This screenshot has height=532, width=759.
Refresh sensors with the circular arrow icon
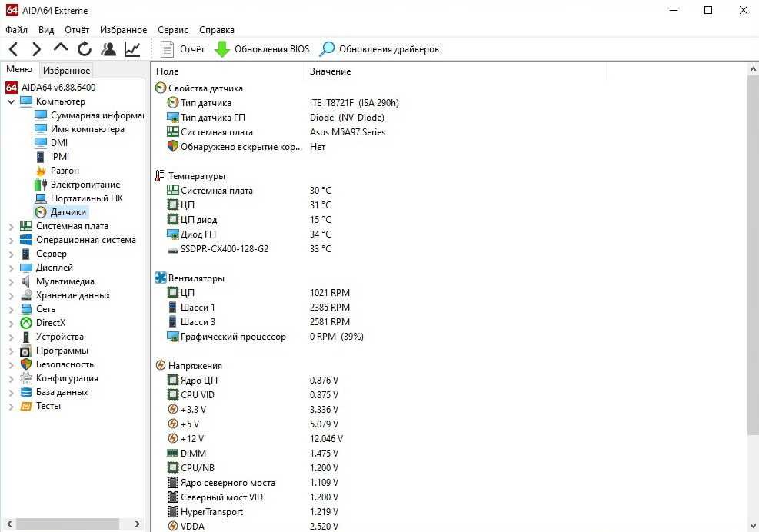coord(85,49)
